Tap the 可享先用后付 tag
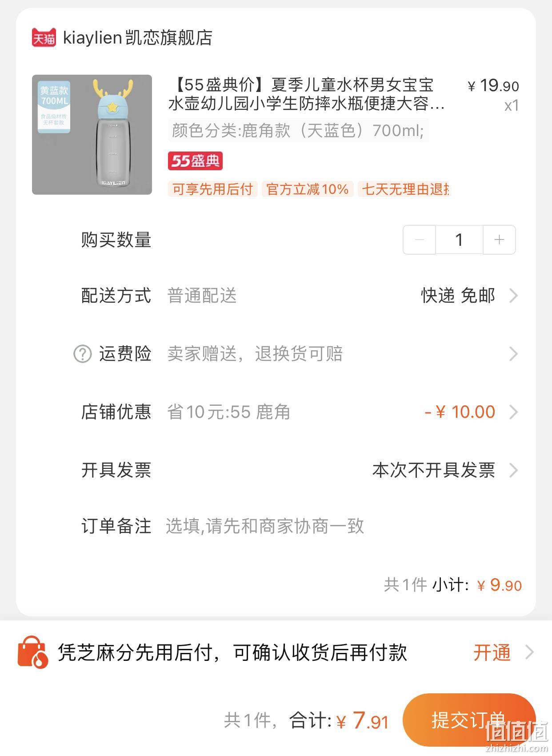Image resolution: width=552 pixels, height=756 pixels. (x=212, y=189)
